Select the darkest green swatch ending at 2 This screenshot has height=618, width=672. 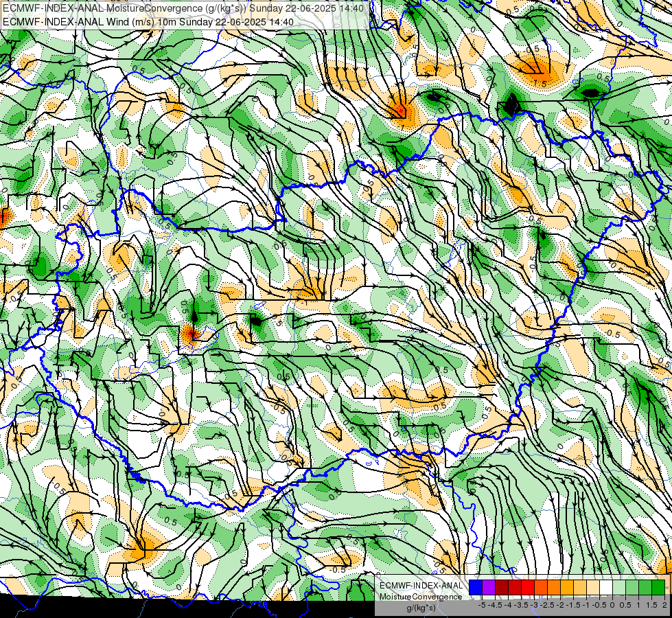[658, 588]
